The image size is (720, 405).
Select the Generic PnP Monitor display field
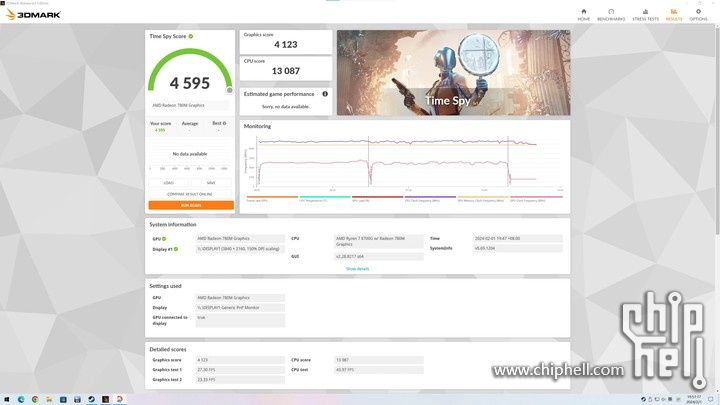point(240,308)
